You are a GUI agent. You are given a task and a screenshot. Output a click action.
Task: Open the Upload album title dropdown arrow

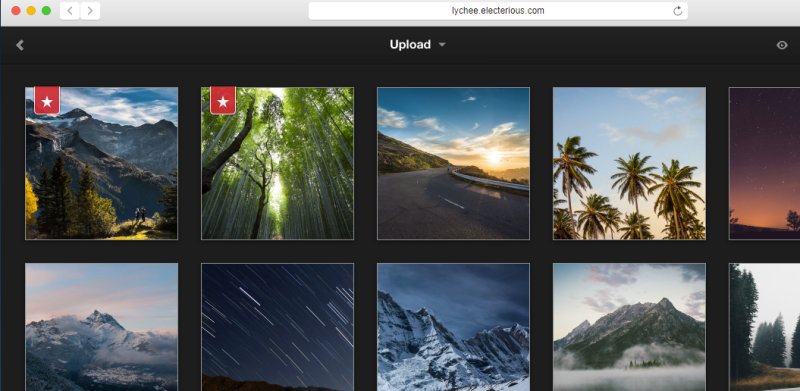pos(442,45)
